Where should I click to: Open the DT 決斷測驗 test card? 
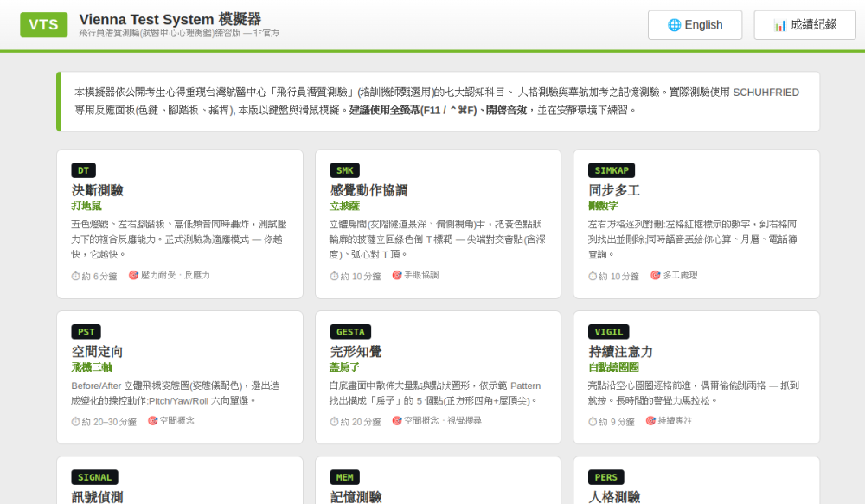(x=180, y=224)
